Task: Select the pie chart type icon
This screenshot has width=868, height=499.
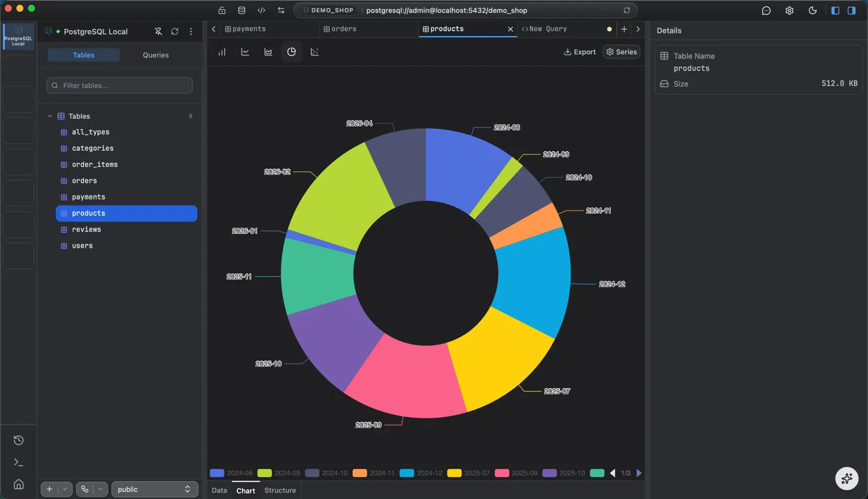Action: 291,52
